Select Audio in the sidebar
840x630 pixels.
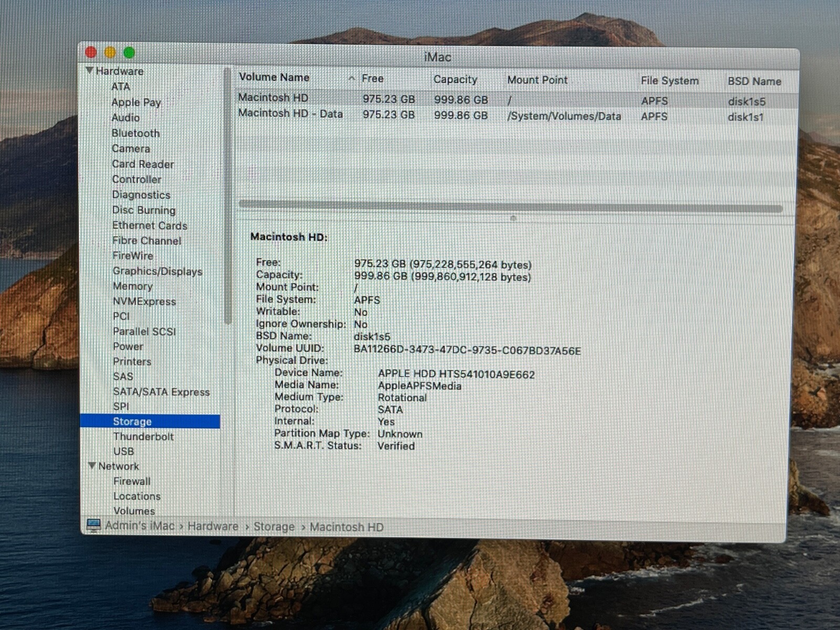click(125, 118)
